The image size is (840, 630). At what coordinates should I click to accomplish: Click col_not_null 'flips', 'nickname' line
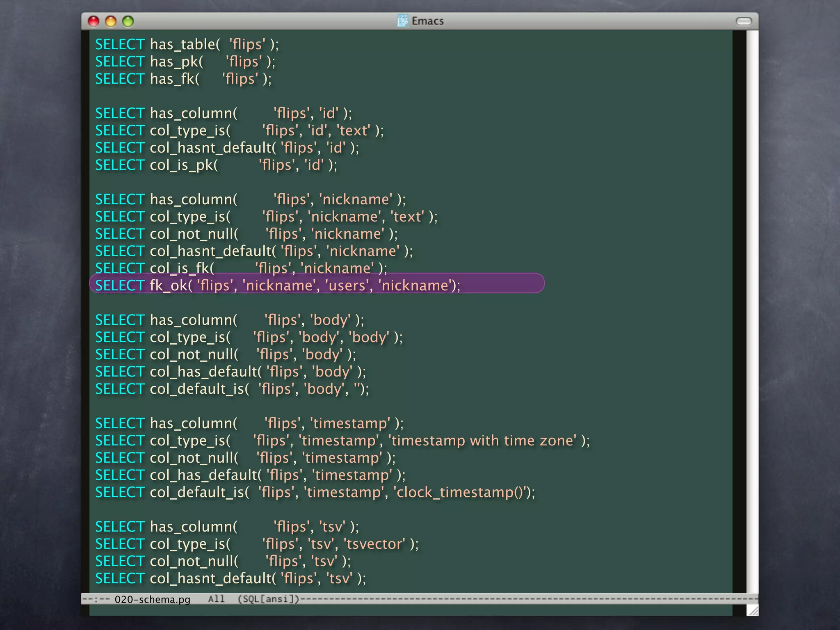[x=247, y=234]
